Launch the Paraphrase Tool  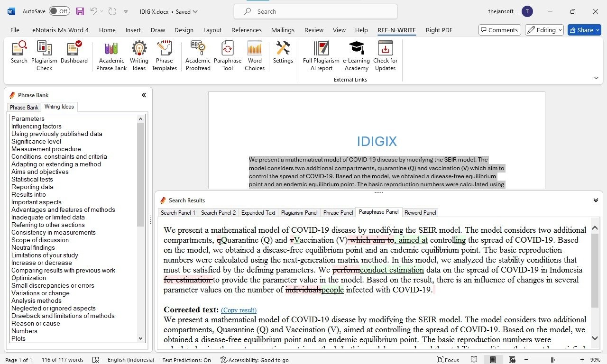[228, 56]
